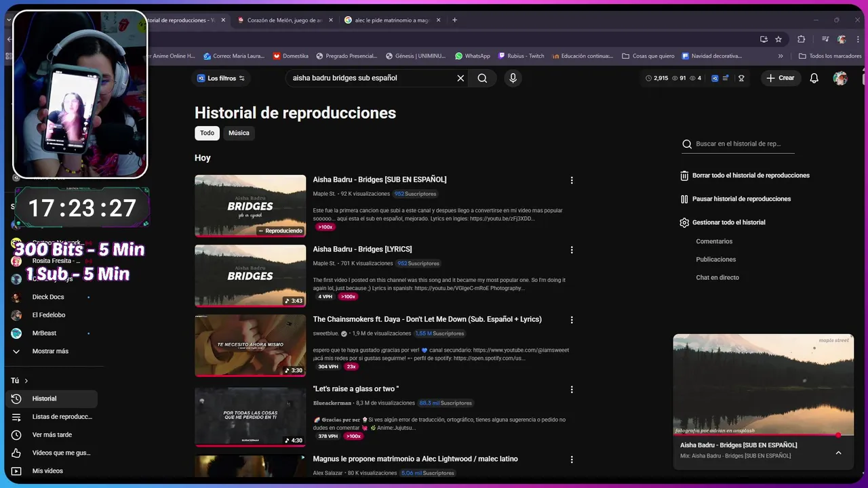Open El Fedelobo subscription channel
This screenshot has width=868, height=488.
52,315
